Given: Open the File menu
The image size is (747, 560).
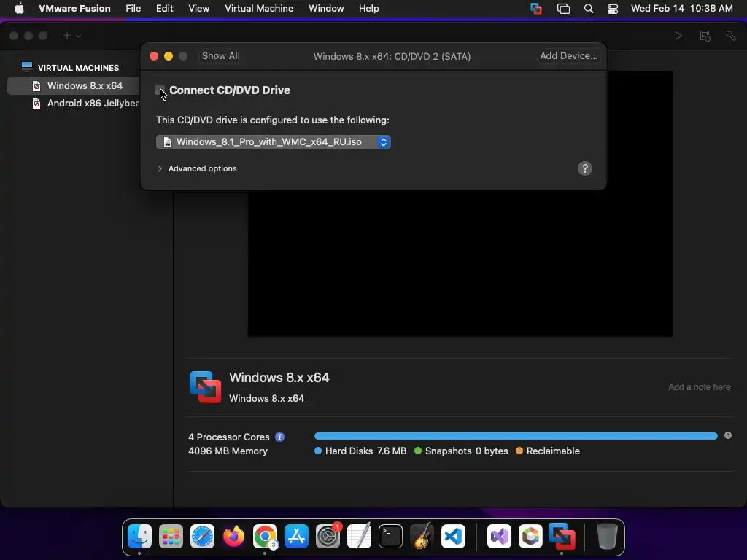Looking at the screenshot, I should point(133,9).
